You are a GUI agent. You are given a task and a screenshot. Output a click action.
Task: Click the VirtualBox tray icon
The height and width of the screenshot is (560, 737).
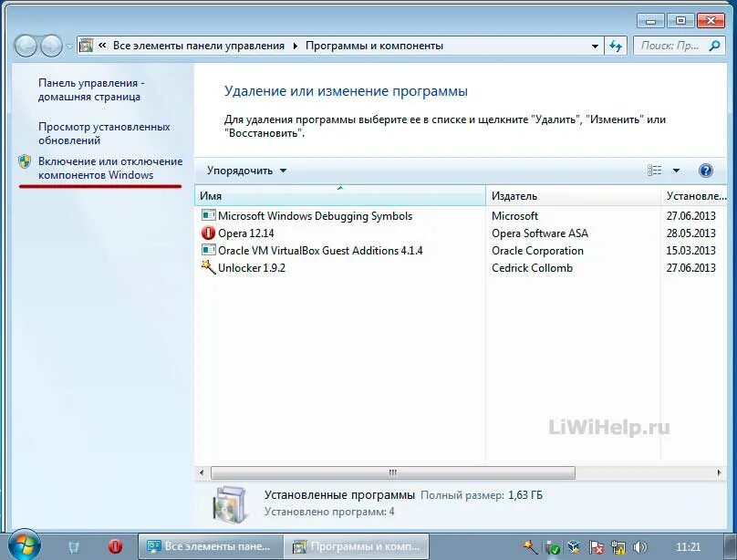(x=575, y=547)
